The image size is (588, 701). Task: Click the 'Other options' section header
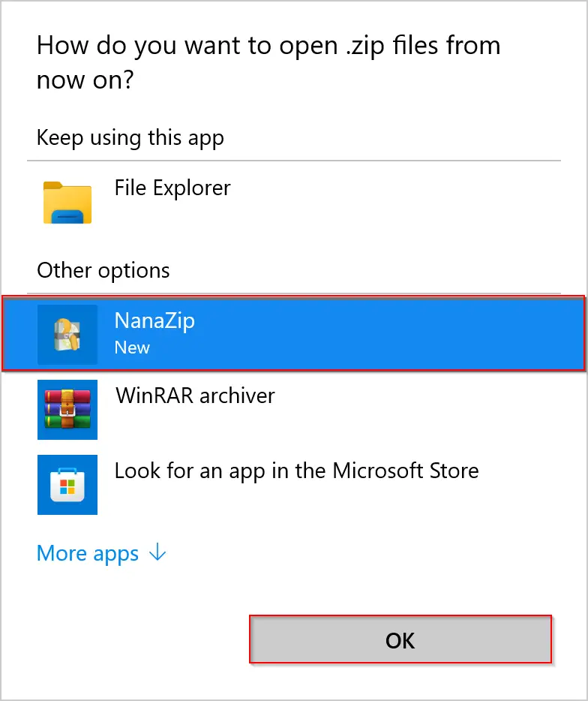(x=103, y=270)
